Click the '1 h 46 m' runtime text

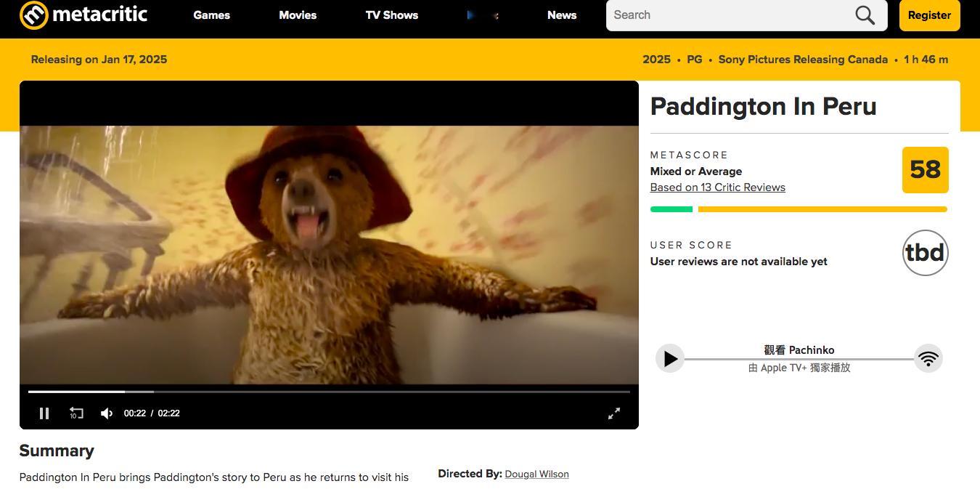point(926,60)
